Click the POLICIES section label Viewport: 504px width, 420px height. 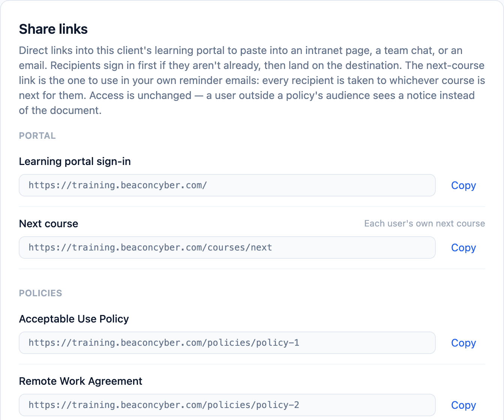tap(40, 293)
